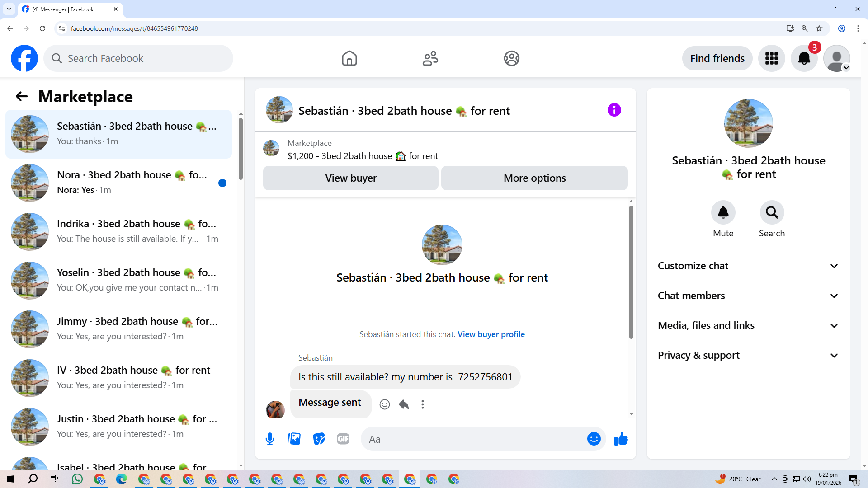868x488 pixels.
Task: Open the sticker picker icon
Action: point(319,439)
